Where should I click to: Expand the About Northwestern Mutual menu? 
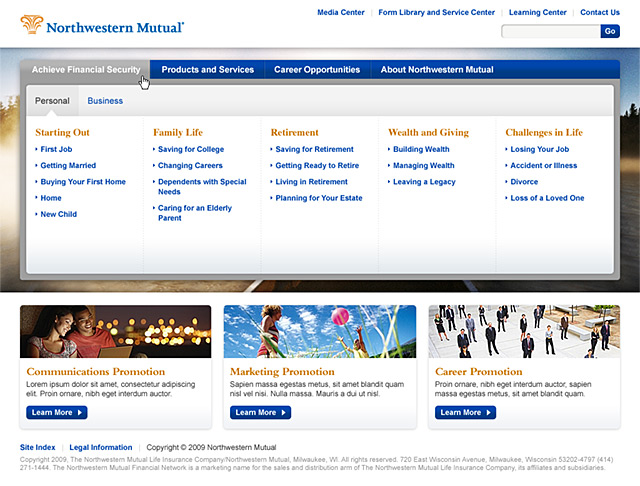(x=437, y=70)
